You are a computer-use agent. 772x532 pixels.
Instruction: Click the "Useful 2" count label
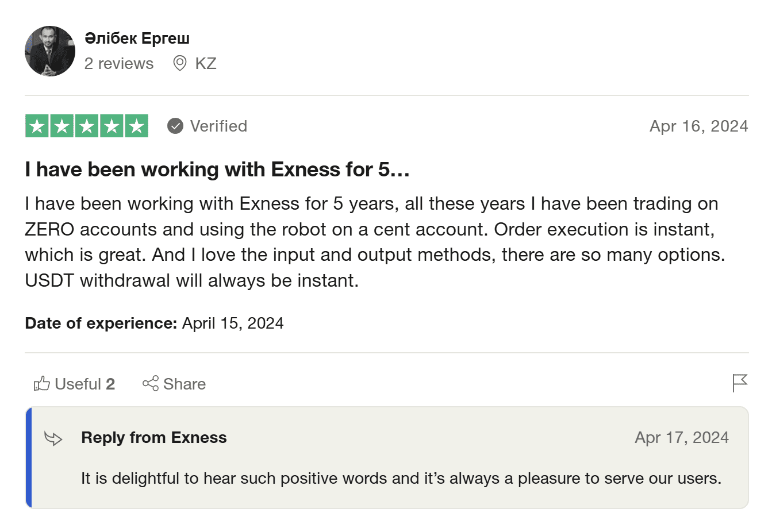click(x=85, y=384)
